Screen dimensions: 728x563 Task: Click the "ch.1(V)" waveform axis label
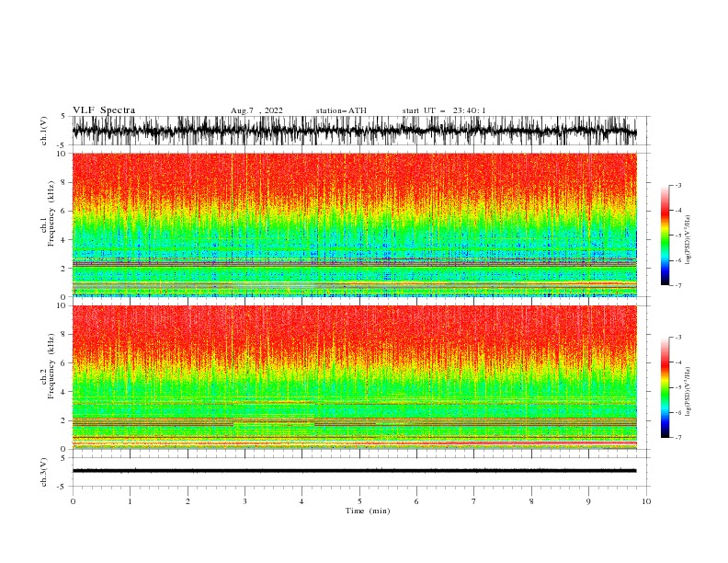click(x=44, y=131)
